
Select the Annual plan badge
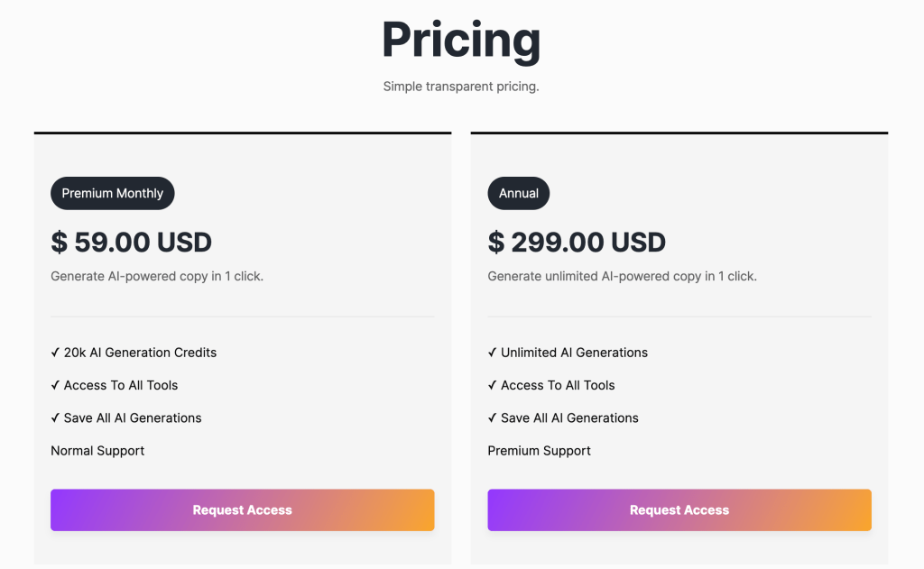point(518,193)
